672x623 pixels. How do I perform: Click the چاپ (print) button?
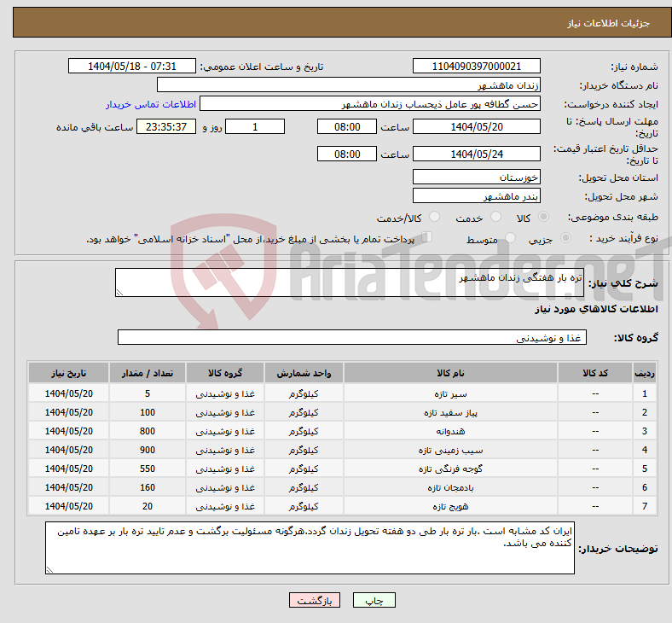coord(374,600)
